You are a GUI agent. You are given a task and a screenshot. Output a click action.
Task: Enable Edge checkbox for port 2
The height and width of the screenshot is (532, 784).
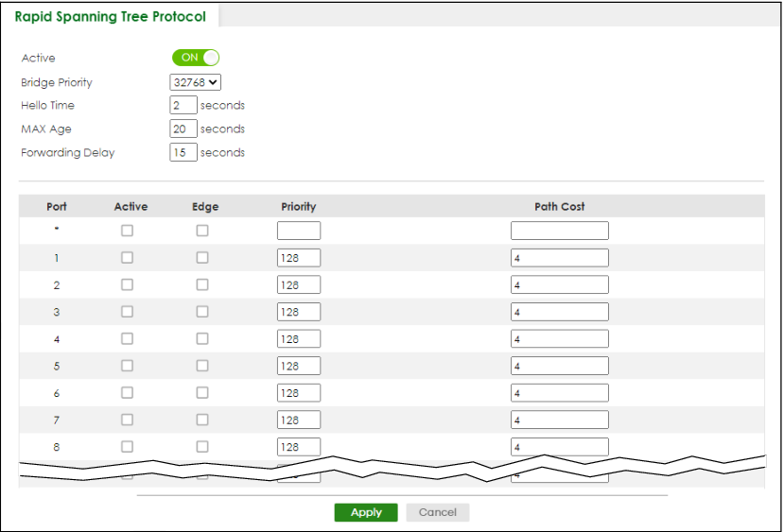[x=201, y=284]
